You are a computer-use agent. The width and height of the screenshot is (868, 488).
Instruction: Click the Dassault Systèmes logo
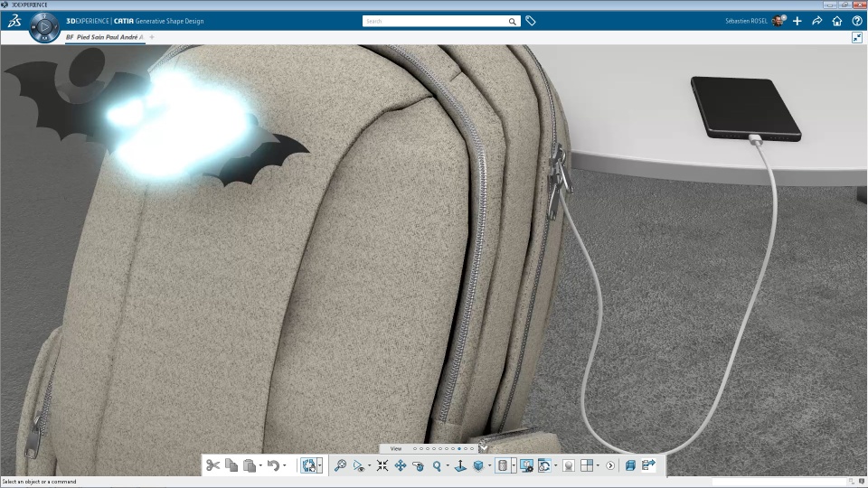(14, 21)
